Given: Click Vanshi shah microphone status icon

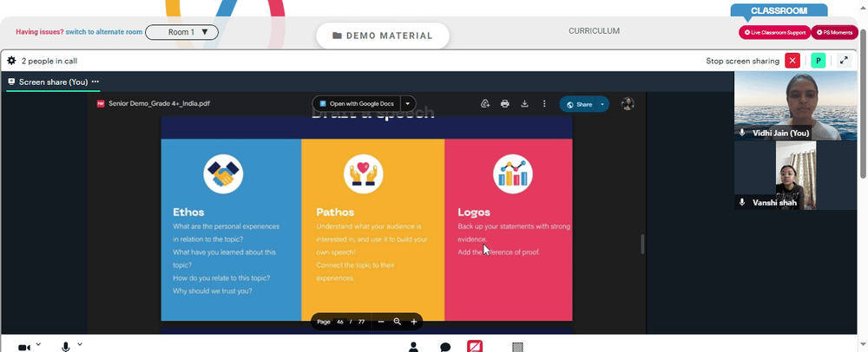Looking at the screenshot, I should 742,203.
